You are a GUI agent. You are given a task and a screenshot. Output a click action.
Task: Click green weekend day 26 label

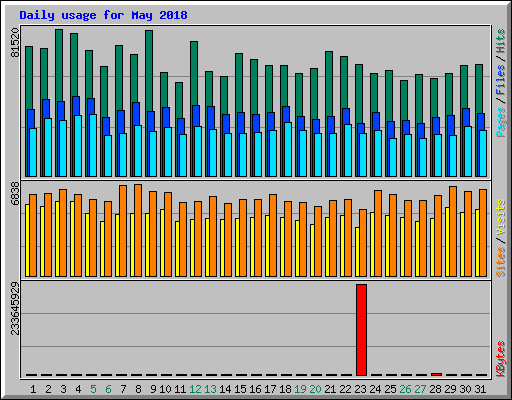[405, 389]
